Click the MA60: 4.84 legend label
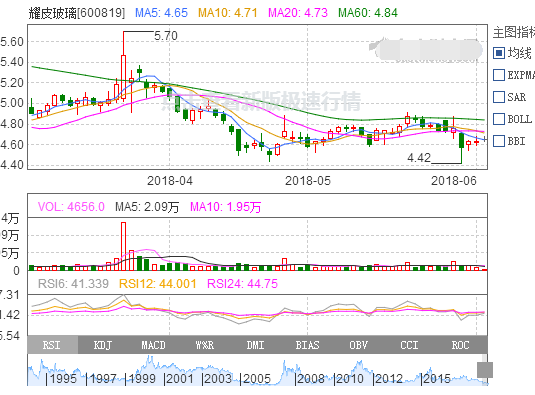Screen dimensions: 535x395 click(x=368, y=13)
